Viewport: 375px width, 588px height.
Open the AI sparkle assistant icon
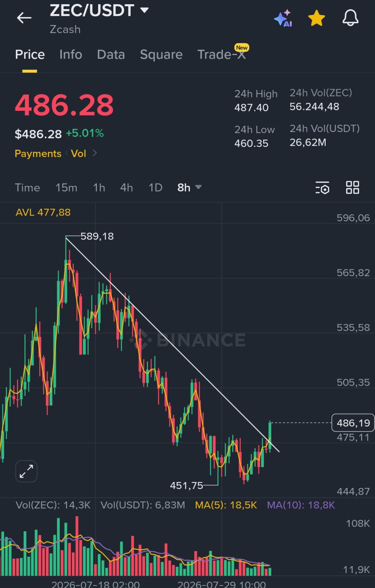click(x=283, y=18)
